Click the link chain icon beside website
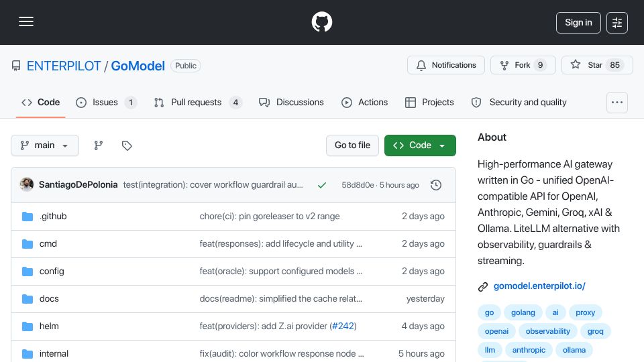 point(483,287)
